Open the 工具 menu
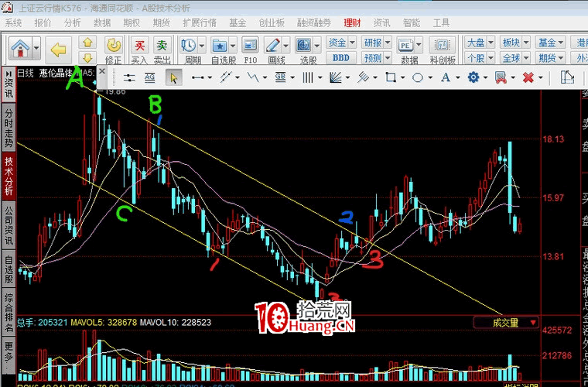Screen dimensions: 588x387 tap(441, 23)
